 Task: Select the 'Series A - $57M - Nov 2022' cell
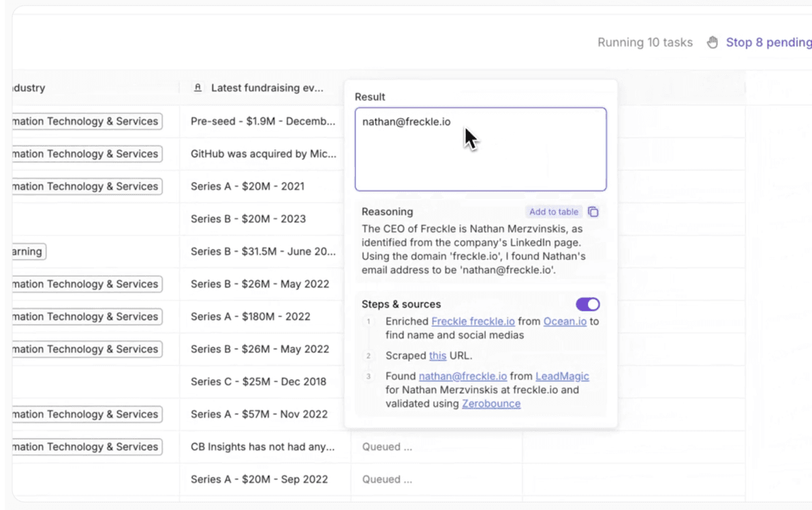coord(264,414)
